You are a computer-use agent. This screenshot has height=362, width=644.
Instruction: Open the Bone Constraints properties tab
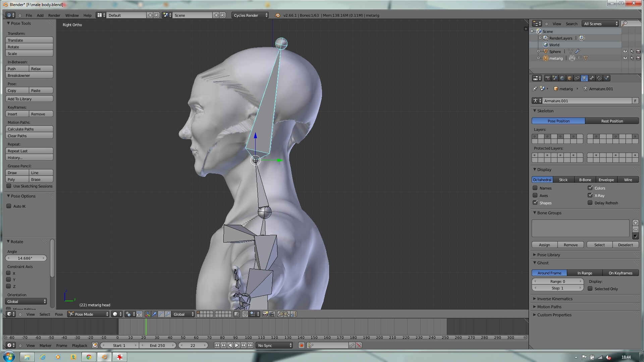tap(599, 78)
